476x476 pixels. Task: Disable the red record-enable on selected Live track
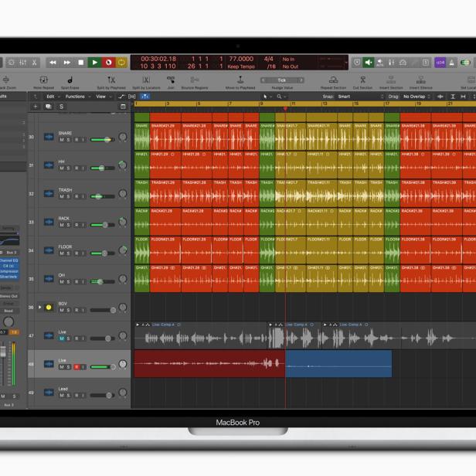coord(76,367)
